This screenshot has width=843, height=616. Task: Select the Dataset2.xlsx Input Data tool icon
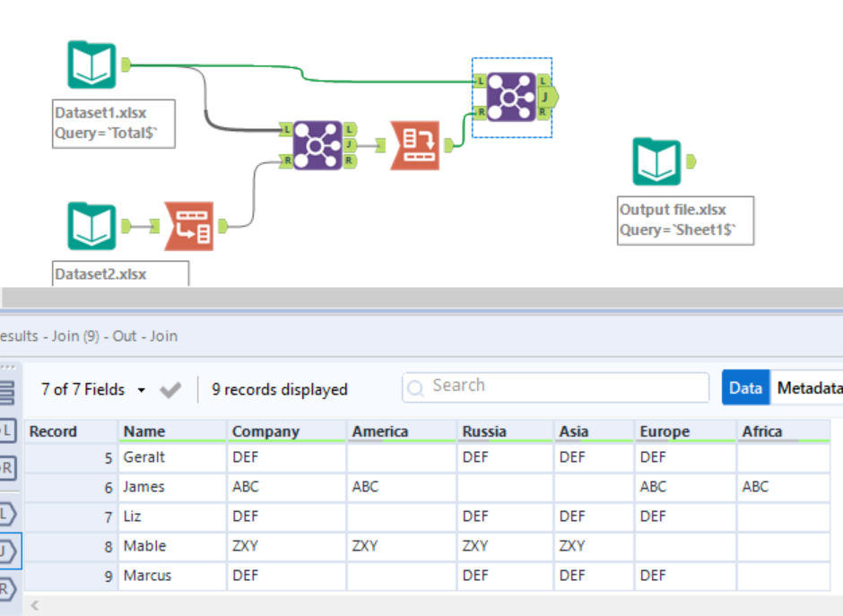click(92, 226)
